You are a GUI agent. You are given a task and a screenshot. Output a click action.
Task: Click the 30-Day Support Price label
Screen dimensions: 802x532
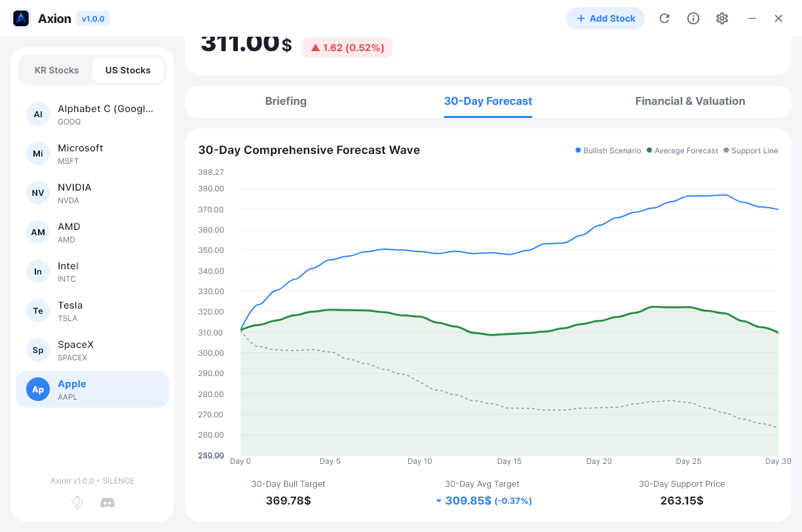(x=682, y=484)
